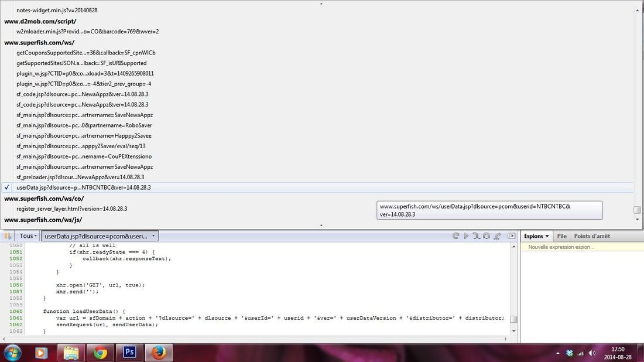
Task: Click code pane vertical scrollbar thumb
Action: coord(513,319)
